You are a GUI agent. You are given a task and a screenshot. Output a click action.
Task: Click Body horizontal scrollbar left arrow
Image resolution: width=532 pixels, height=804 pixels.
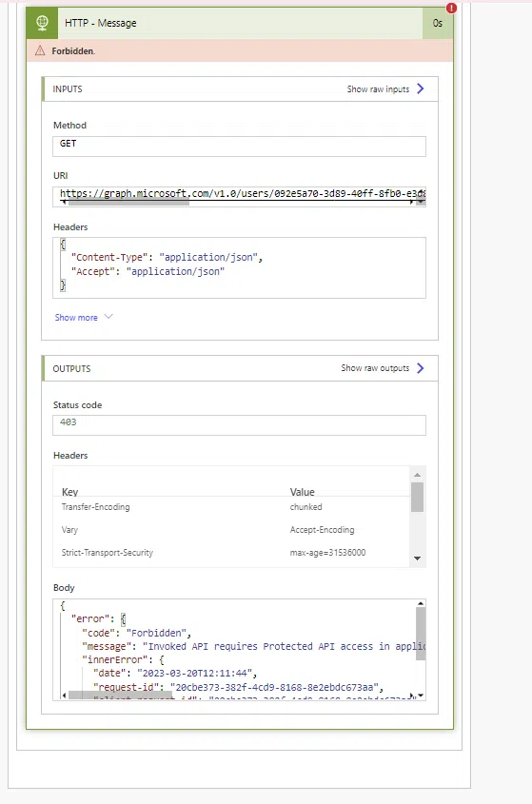point(64,696)
